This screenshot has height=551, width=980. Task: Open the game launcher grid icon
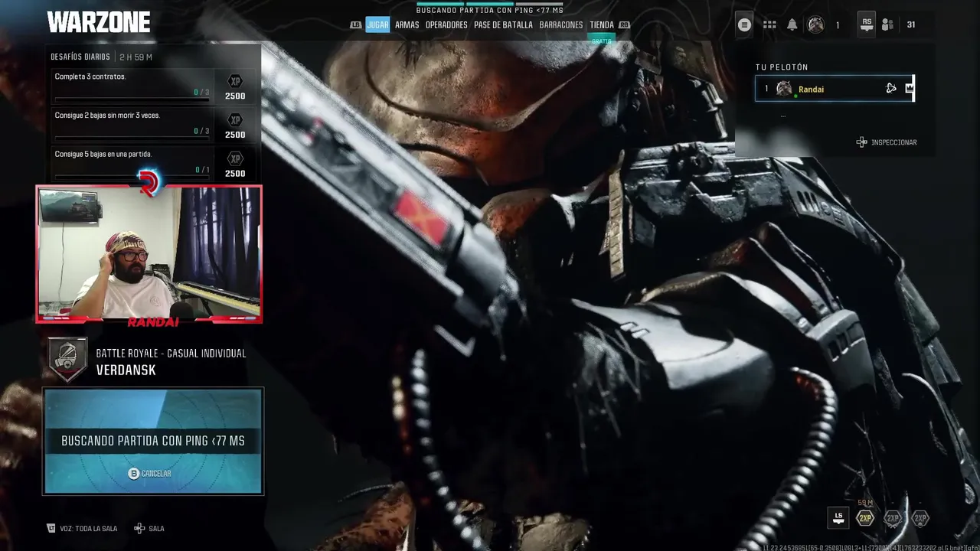(x=769, y=24)
